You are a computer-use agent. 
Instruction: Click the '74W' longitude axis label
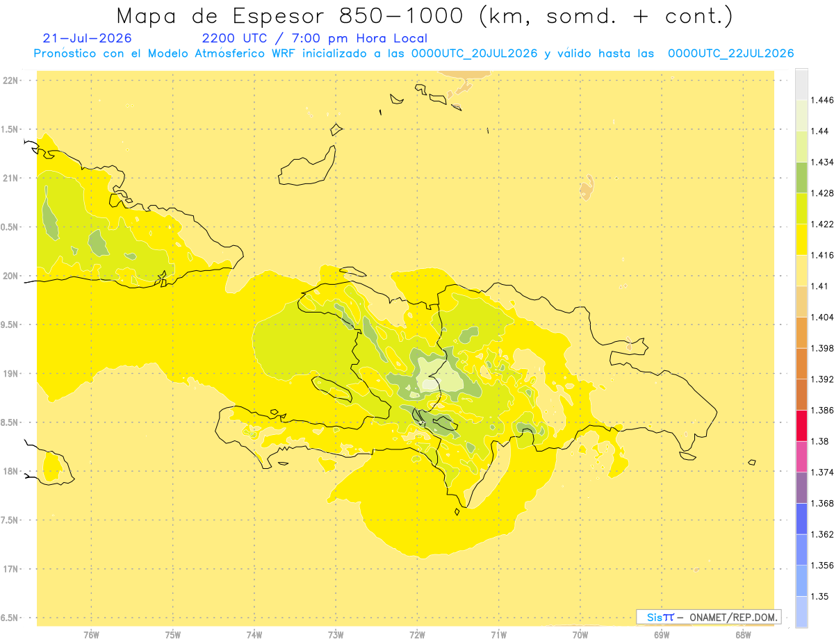pos(254,635)
